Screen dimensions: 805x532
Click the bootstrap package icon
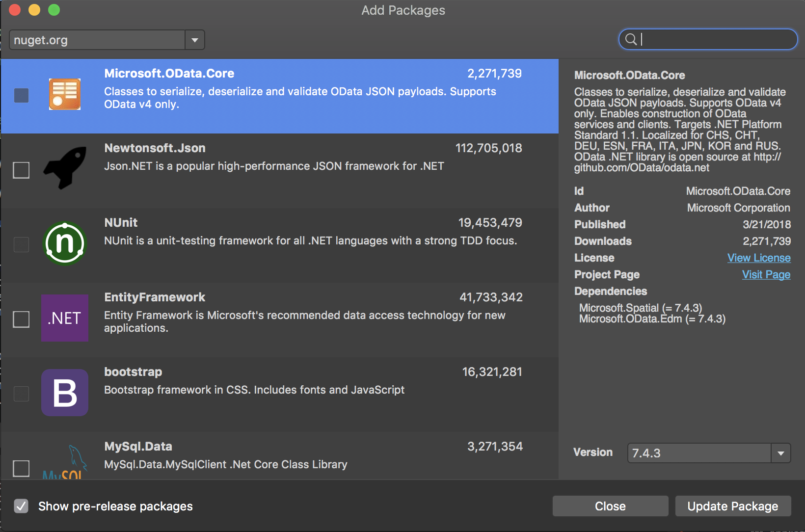(64, 393)
